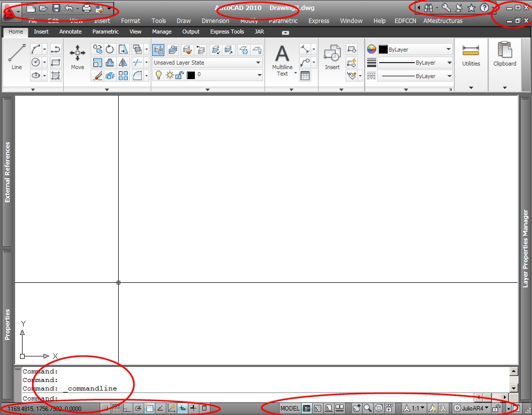Click the binoculars search icon
The image size is (532, 415).
coord(428,8)
